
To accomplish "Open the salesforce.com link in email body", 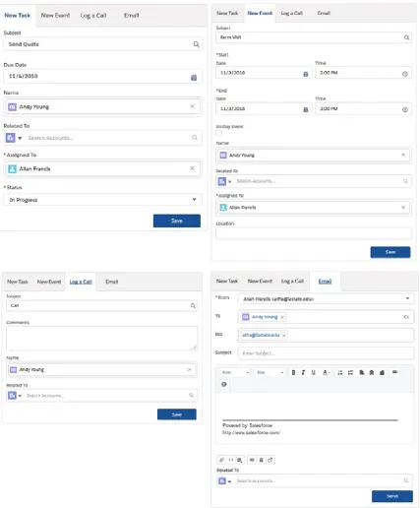I will click(251, 433).
